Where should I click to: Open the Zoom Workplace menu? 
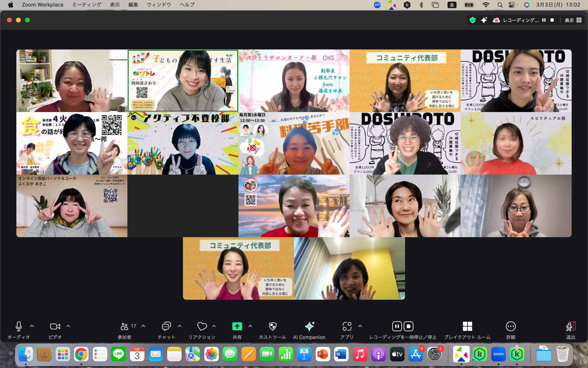click(42, 5)
